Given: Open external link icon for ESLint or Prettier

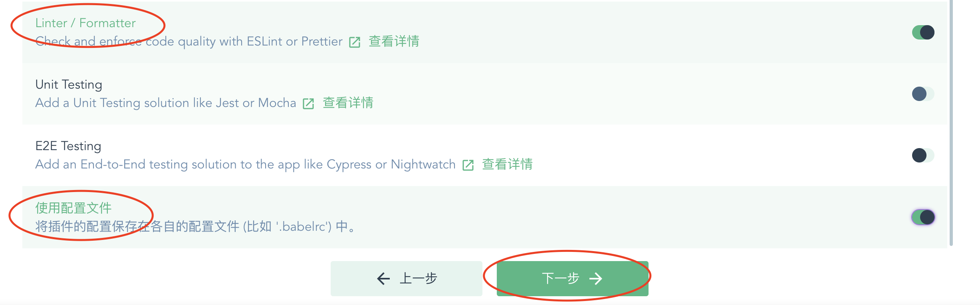Looking at the screenshot, I should [x=355, y=42].
